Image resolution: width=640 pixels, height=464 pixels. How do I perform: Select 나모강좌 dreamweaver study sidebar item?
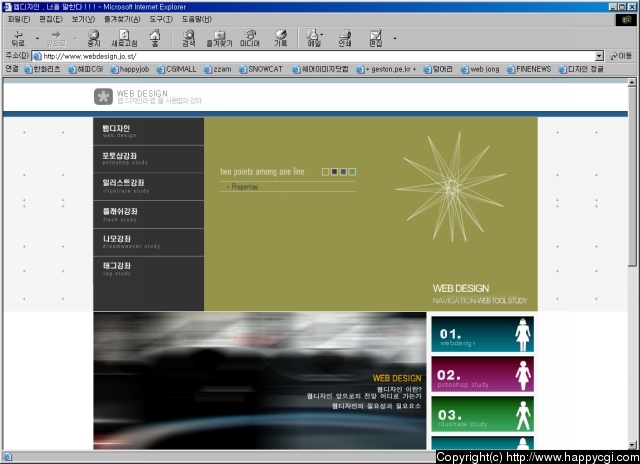149,242
